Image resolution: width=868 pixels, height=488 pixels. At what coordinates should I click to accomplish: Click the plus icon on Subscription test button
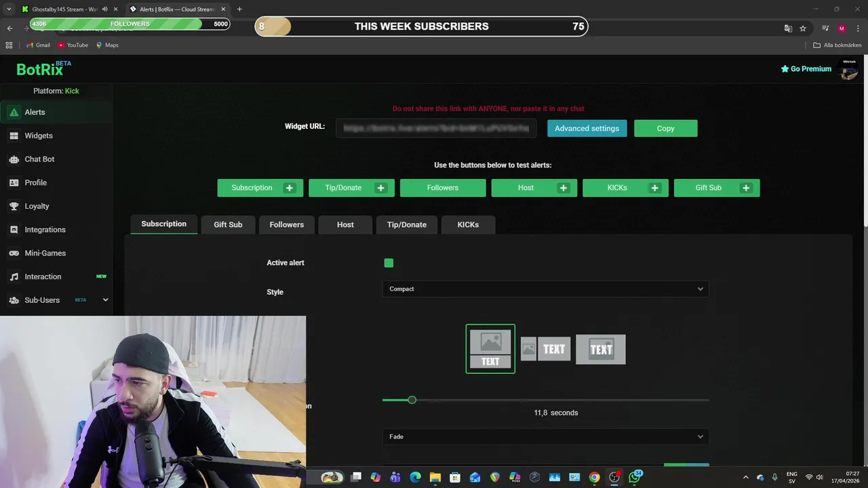pos(290,188)
